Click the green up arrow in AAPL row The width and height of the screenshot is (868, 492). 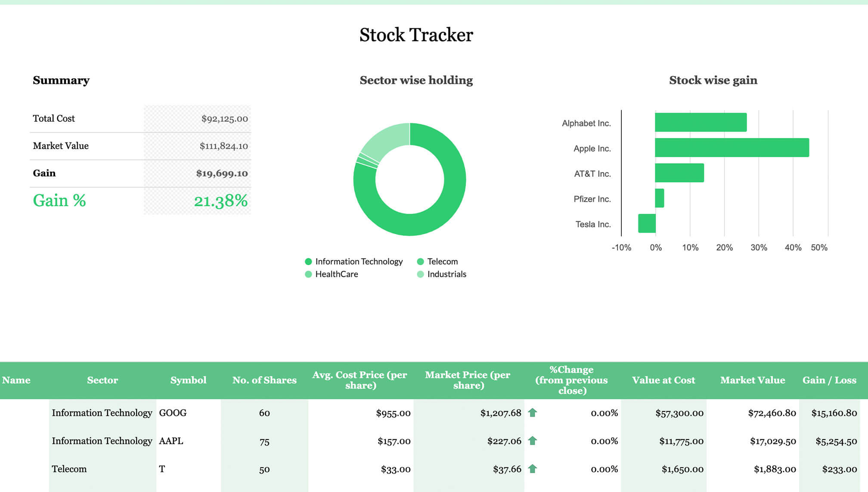(532, 440)
